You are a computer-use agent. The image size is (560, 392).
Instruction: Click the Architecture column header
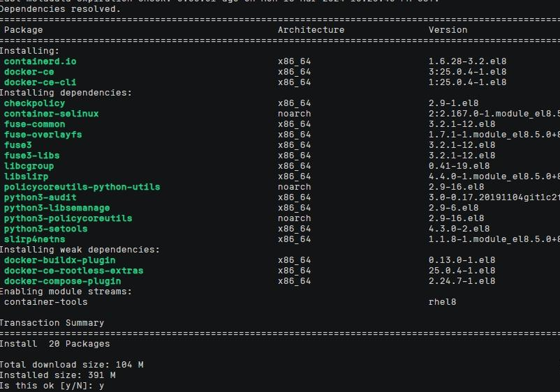pyautogui.click(x=311, y=30)
